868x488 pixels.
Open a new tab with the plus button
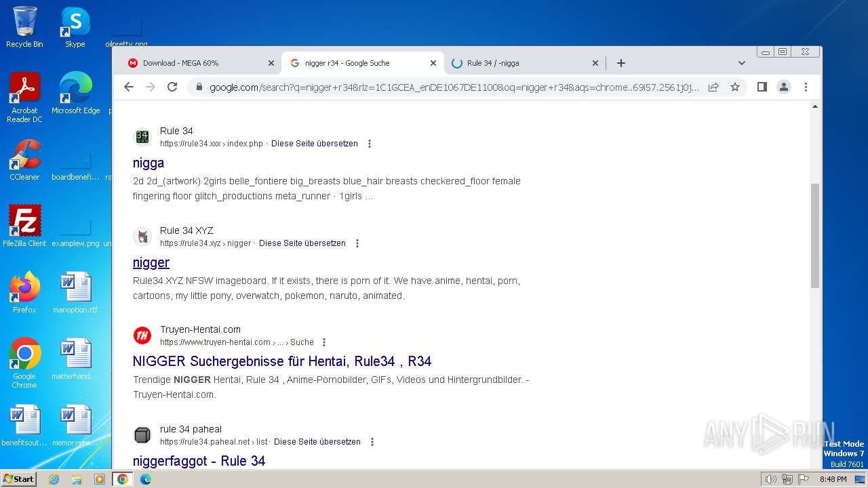621,63
